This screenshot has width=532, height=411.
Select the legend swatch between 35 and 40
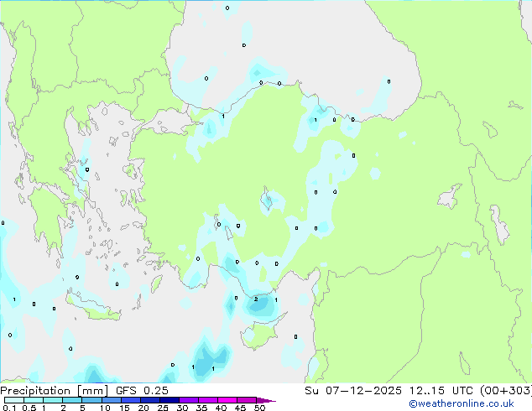pos(208,400)
